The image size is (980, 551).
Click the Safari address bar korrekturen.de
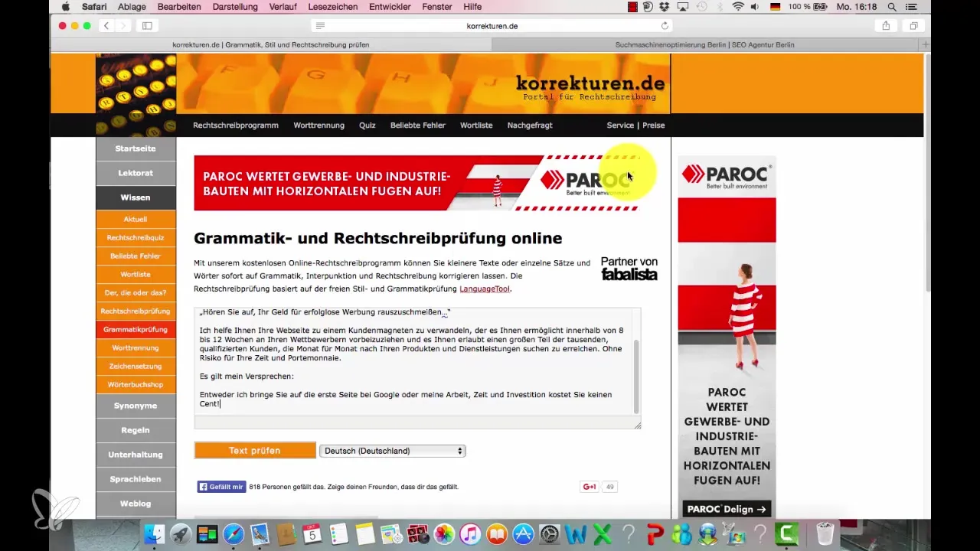pyautogui.click(x=492, y=25)
